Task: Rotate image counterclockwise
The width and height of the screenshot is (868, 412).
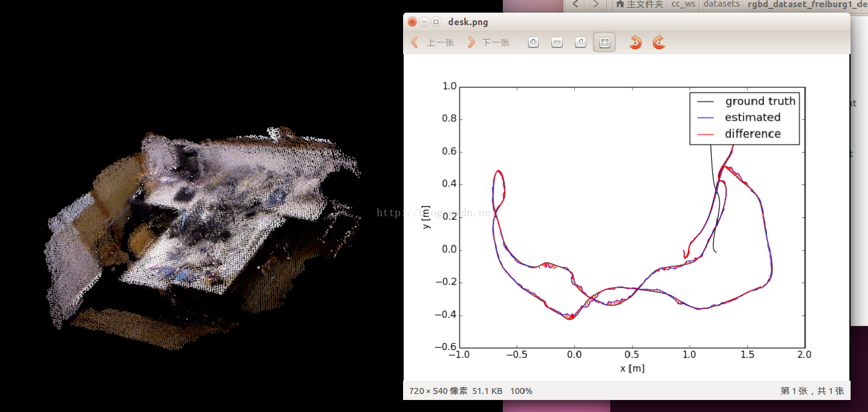Action: (x=636, y=43)
